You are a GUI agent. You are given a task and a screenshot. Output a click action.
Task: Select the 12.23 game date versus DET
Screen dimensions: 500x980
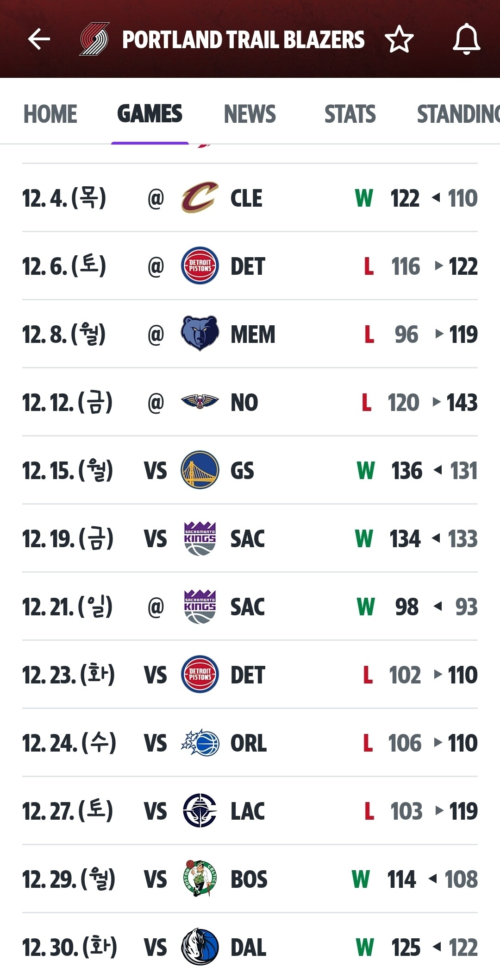69,675
